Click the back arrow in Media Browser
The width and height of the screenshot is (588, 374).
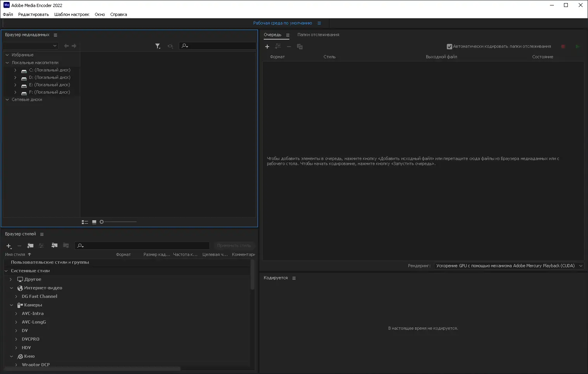[x=66, y=46]
